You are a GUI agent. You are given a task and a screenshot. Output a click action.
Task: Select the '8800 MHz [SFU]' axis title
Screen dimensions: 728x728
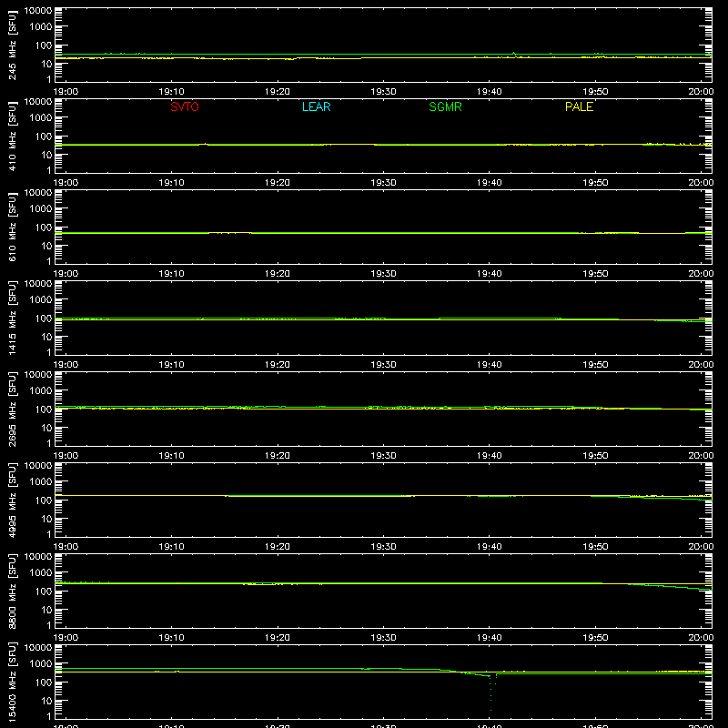tap(13, 591)
